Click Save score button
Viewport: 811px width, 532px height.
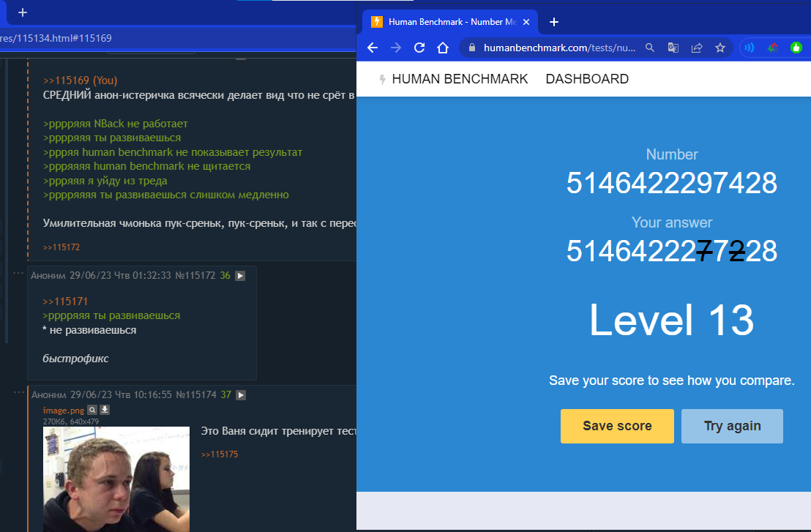coord(617,426)
